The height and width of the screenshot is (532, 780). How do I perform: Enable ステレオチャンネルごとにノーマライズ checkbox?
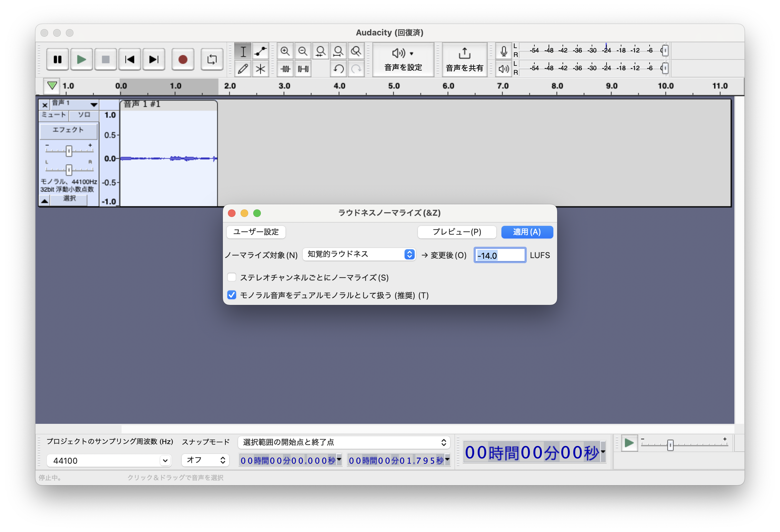coord(232,277)
